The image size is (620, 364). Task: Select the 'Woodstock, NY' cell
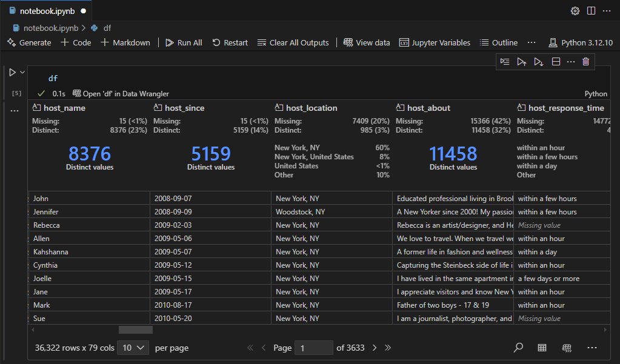coord(332,212)
